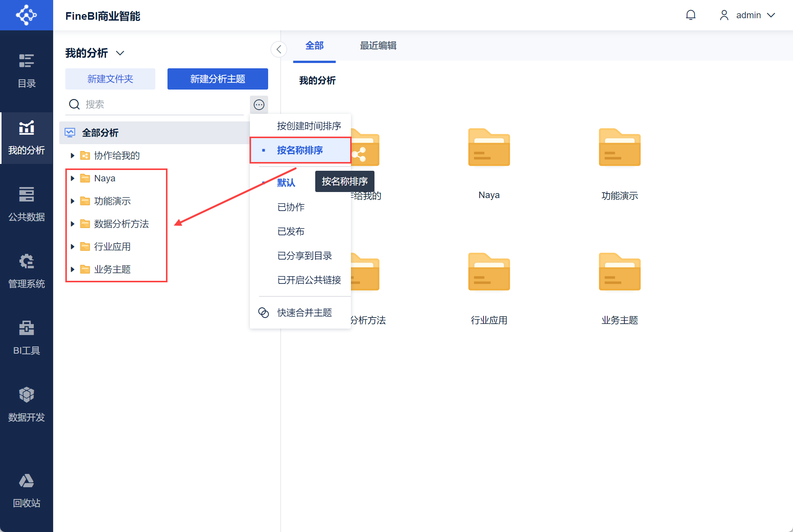Open the 业务主题 folder thumbnail
This screenshot has width=793, height=532.
coord(619,272)
